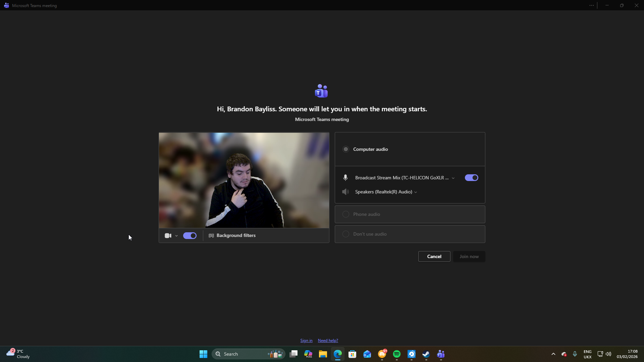Mute the microphone toggle switch
The image size is (644, 362).
click(471, 178)
